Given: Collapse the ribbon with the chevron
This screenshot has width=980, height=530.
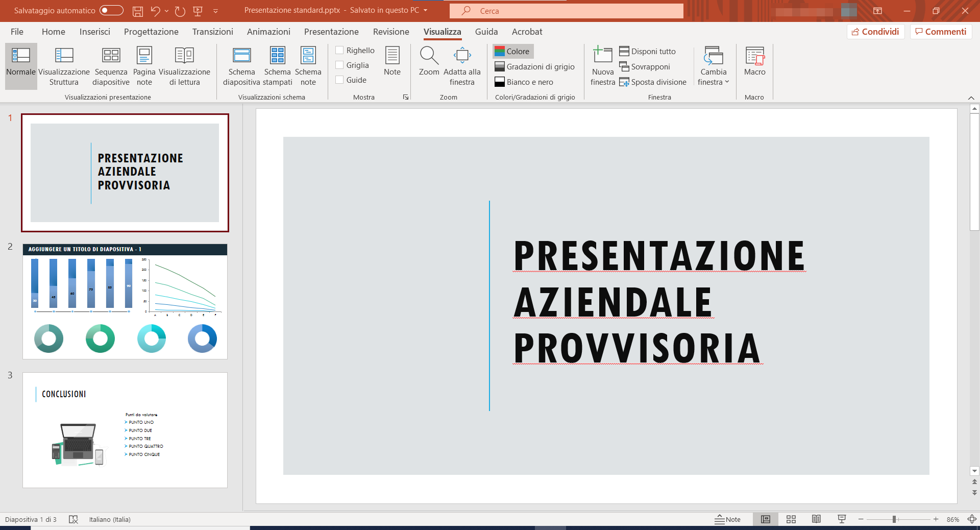Looking at the screenshot, I should click(x=971, y=98).
